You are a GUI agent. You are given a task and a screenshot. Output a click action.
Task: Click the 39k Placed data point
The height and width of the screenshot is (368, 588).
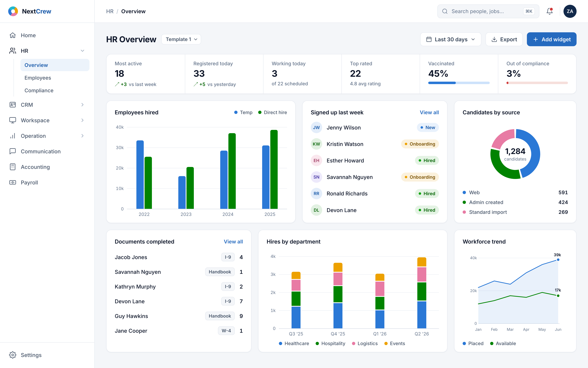[558, 260]
